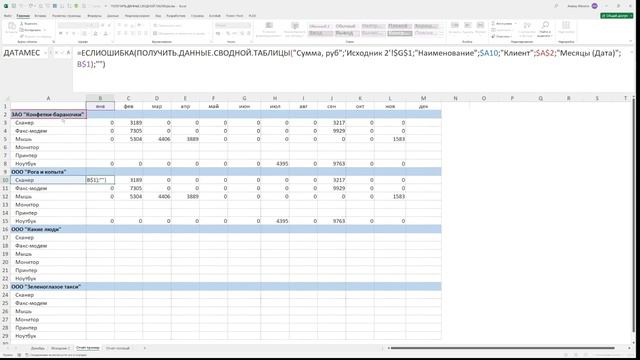This screenshot has height=360, width=640.
Task: Click the Conditional Formatting icon
Action: coord(269,25)
